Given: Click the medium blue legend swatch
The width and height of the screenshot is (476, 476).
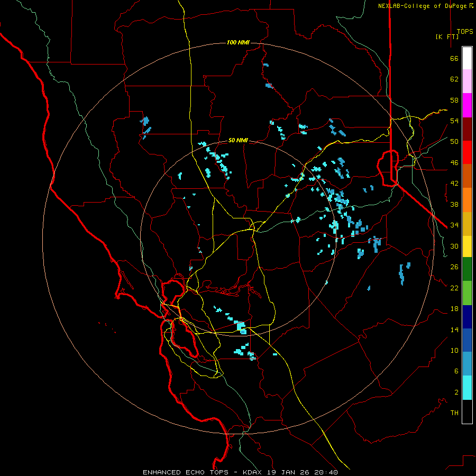Looking at the screenshot, I should (467, 340).
